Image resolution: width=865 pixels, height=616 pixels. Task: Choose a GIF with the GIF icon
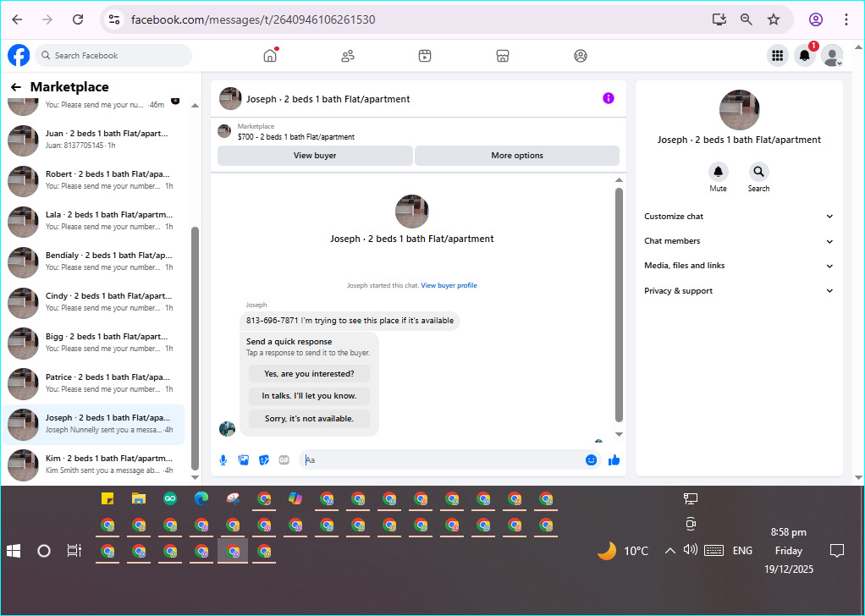click(x=284, y=460)
